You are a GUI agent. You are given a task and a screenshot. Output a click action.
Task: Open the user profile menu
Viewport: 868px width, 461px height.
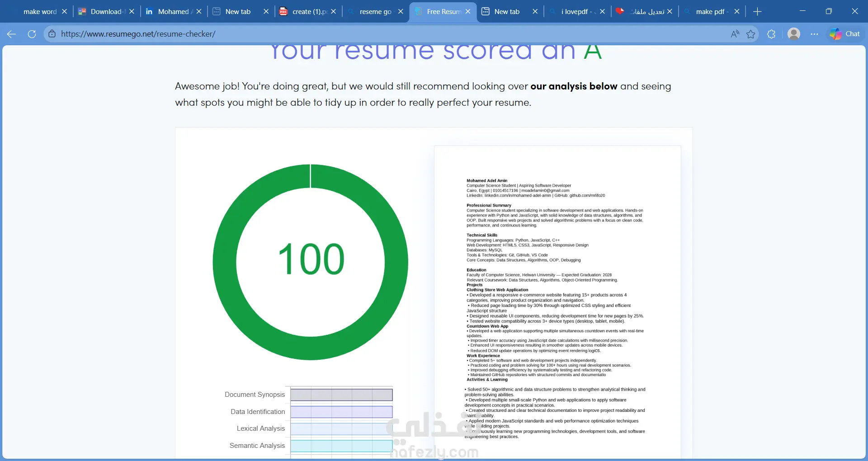pyautogui.click(x=794, y=34)
